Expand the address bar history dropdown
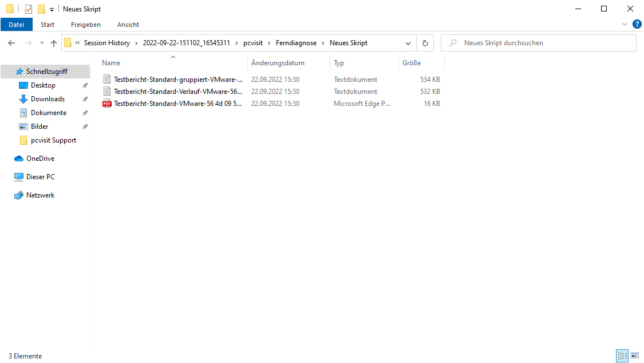This screenshot has width=644, height=363. pos(408,43)
